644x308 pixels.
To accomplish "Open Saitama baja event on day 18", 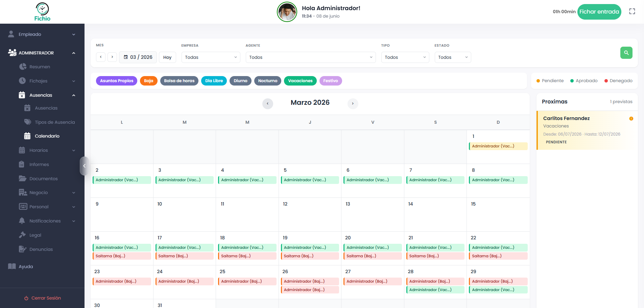I will tap(247, 256).
